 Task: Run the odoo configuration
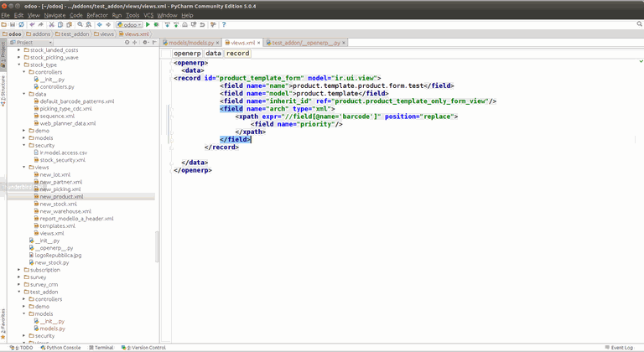click(148, 24)
